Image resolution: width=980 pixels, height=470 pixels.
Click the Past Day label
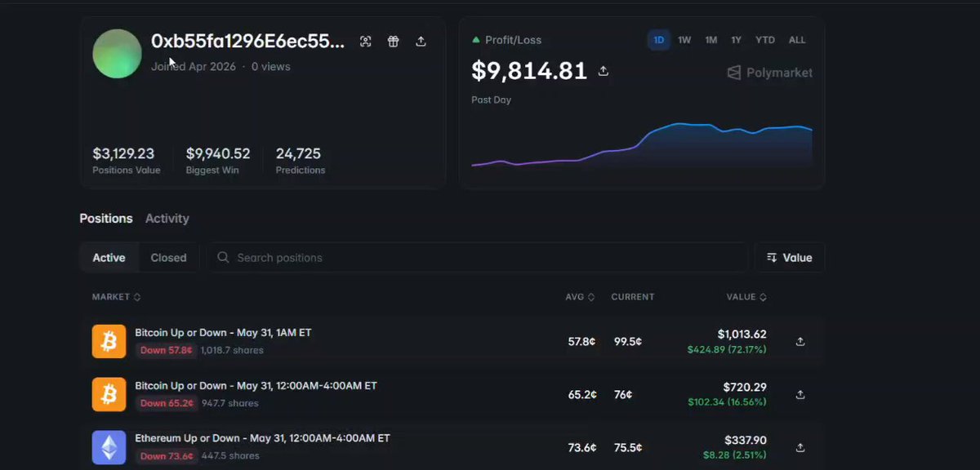click(x=492, y=100)
